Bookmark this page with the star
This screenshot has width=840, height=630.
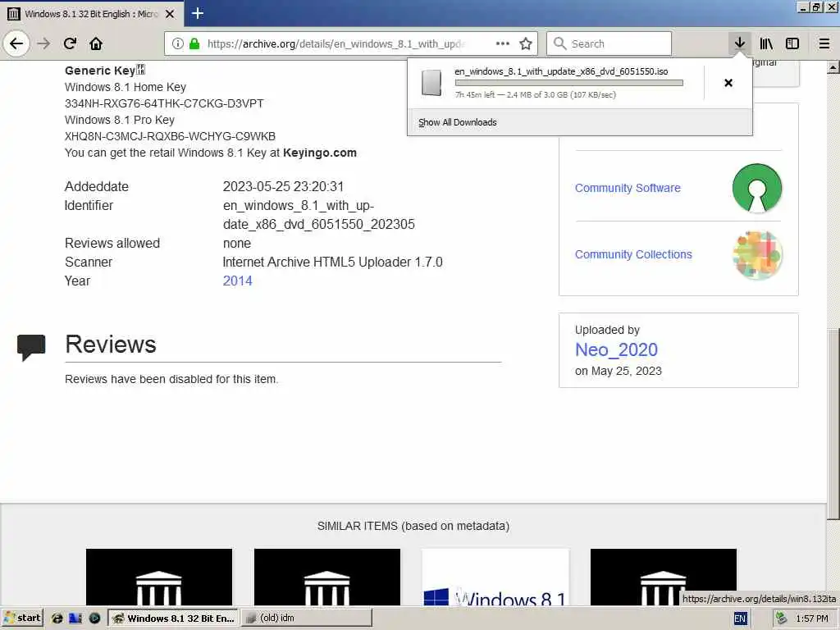click(x=526, y=43)
